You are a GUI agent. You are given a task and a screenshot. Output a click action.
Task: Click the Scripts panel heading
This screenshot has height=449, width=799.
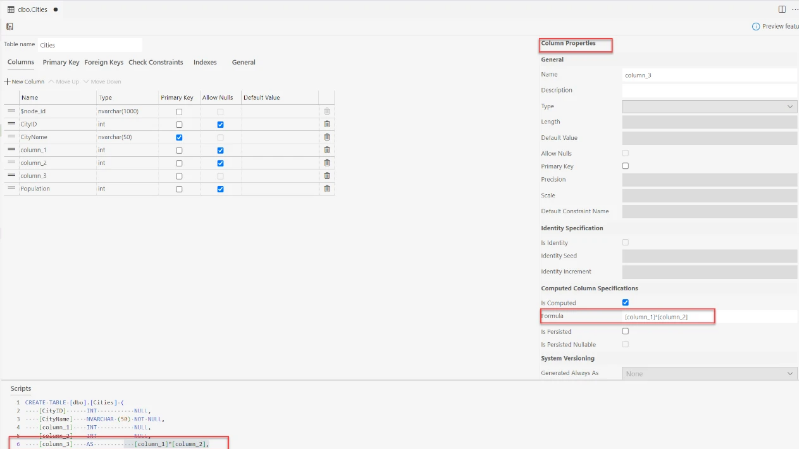[21, 388]
